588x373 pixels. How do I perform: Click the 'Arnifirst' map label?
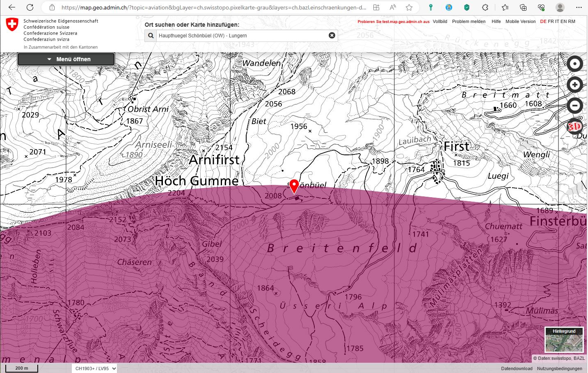coord(214,160)
